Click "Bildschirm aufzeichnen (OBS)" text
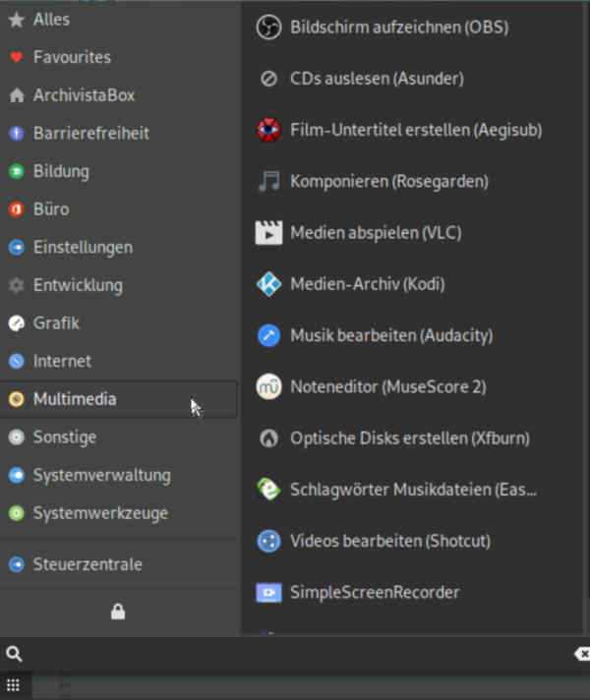 pos(399,28)
